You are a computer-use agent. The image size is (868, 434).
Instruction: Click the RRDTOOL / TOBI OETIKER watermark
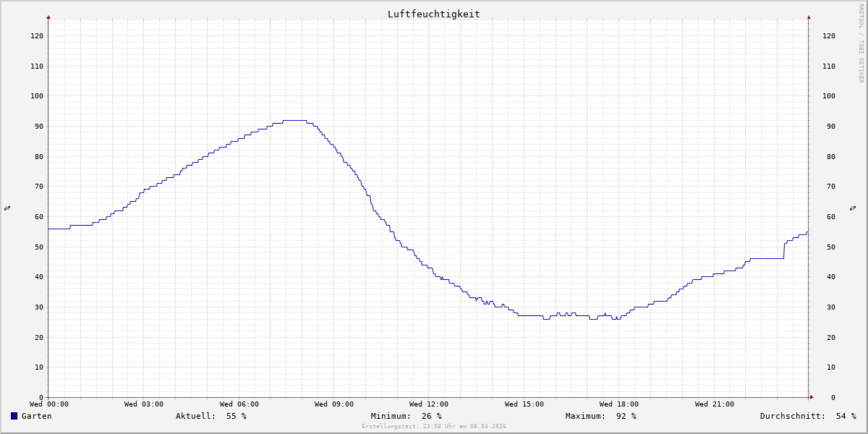tap(861, 43)
